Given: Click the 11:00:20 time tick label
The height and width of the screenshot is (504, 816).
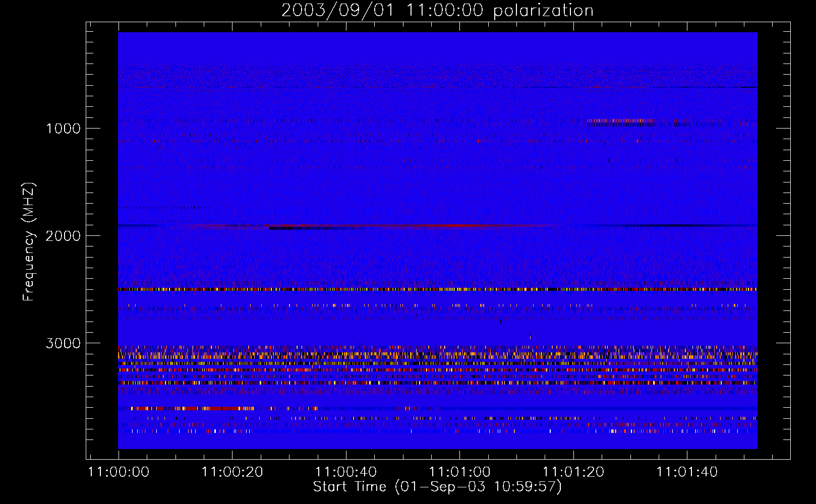Looking at the screenshot, I should [232, 472].
